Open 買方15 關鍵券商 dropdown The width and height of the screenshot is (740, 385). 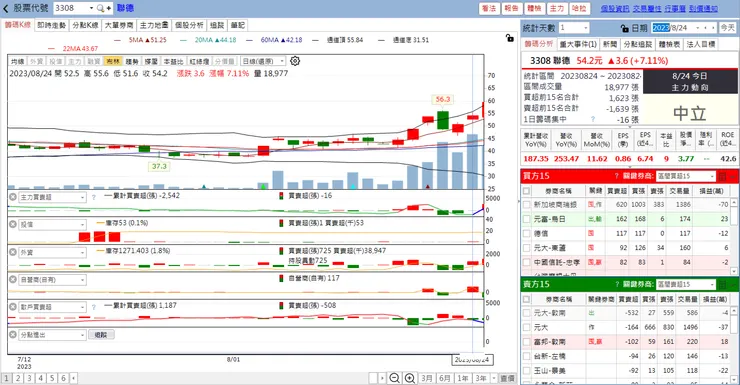coord(713,176)
